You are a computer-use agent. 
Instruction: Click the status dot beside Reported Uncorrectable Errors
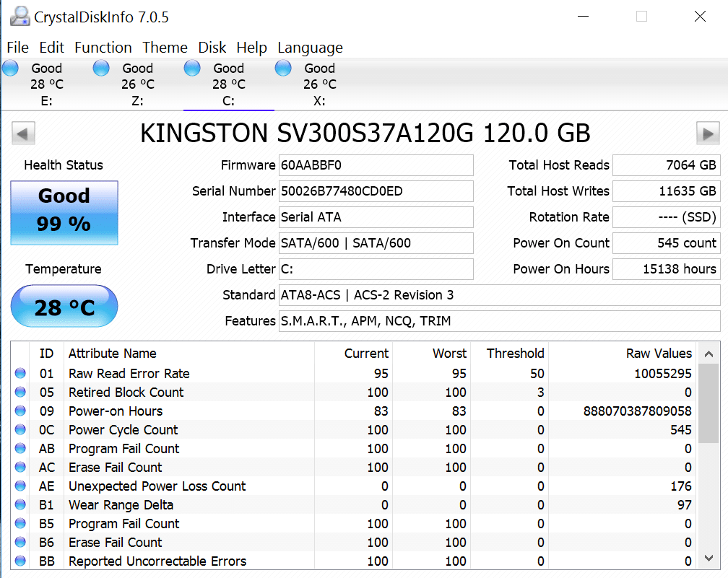coord(21,561)
